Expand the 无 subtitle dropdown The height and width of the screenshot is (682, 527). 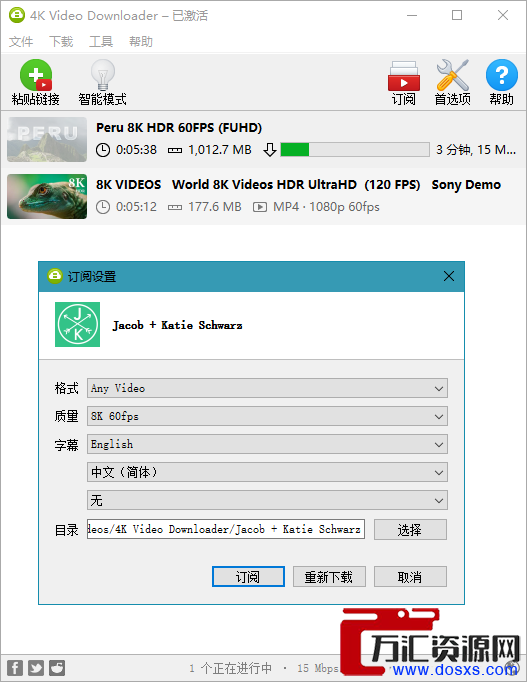tap(267, 500)
